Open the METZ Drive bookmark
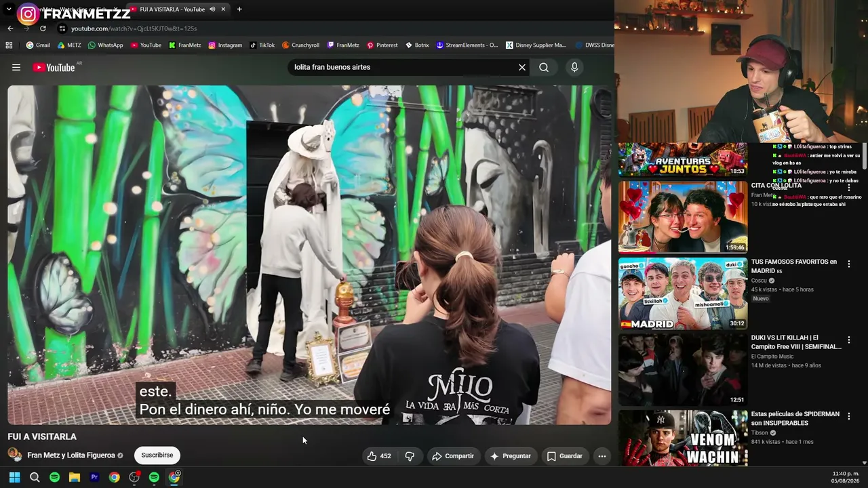Viewport: 868px width, 488px height. tap(69, 45)
